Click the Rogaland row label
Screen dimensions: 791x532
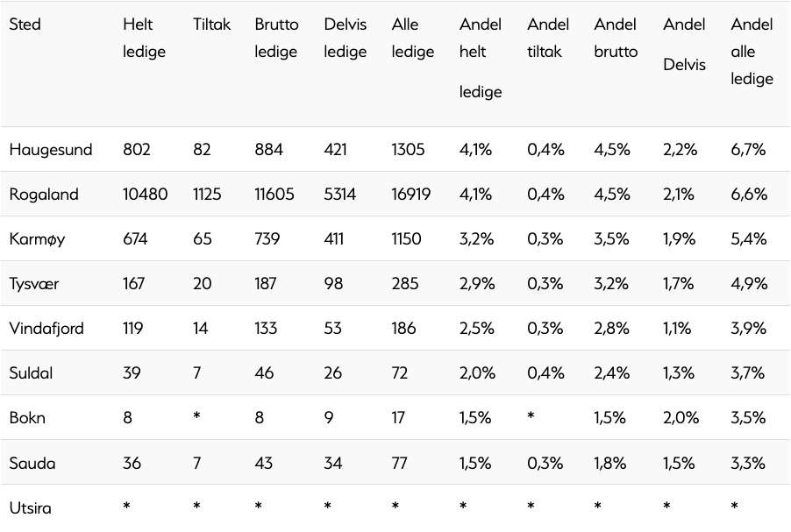(44, 195)
